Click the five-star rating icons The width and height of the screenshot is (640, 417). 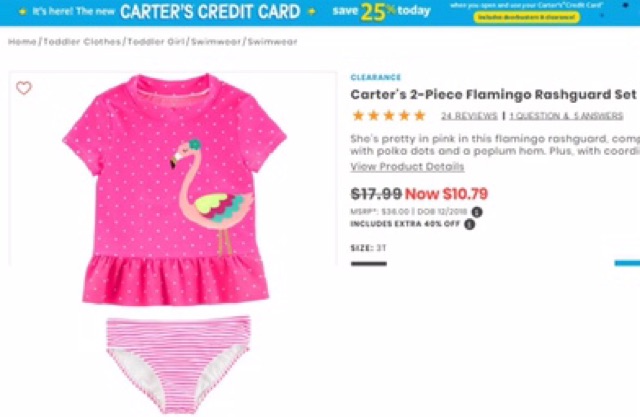pyautogui.click(x=389, y=115)
